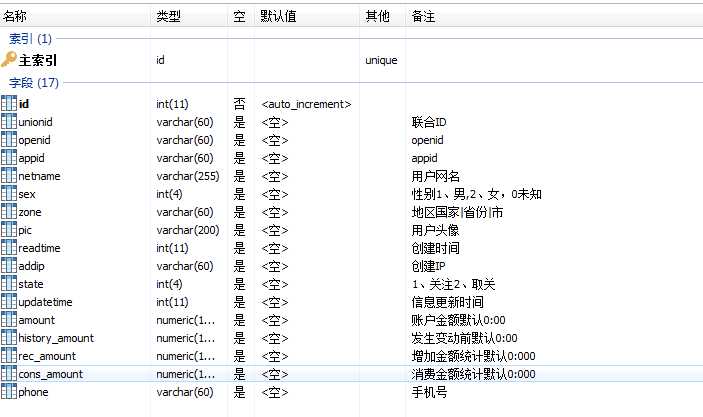Click the column icon of unionid field

(x=9, y=122)
